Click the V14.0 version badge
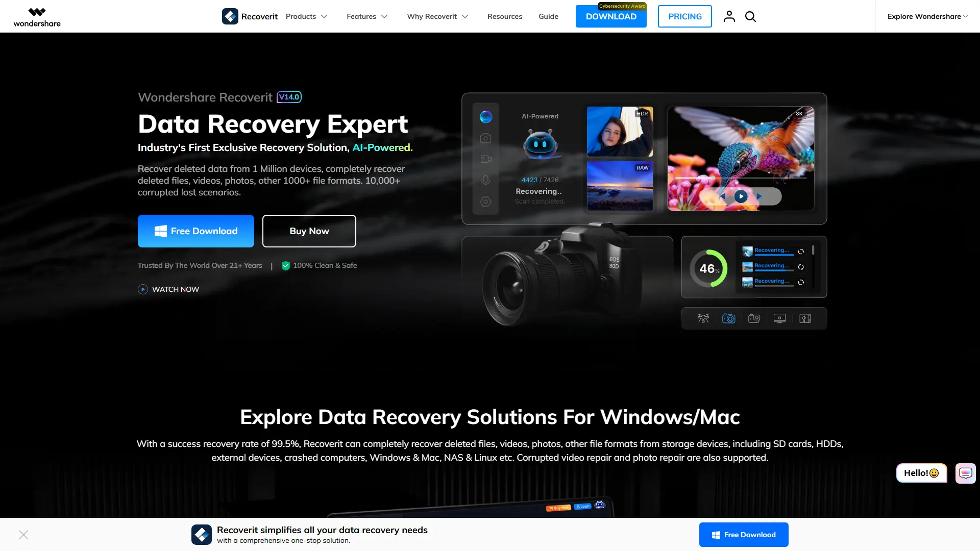This screenshot has width=980, height=551. pyautogui.click(x=289, y=97)
